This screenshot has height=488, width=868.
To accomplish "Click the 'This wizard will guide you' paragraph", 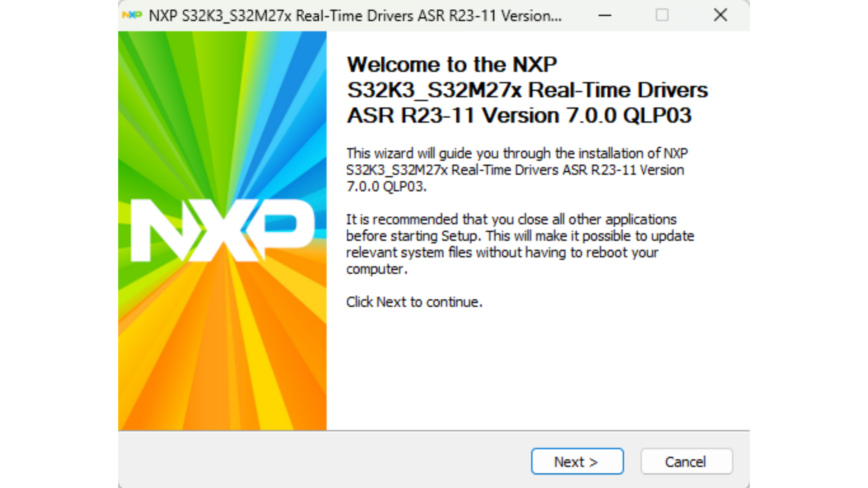I will (517, 169).
